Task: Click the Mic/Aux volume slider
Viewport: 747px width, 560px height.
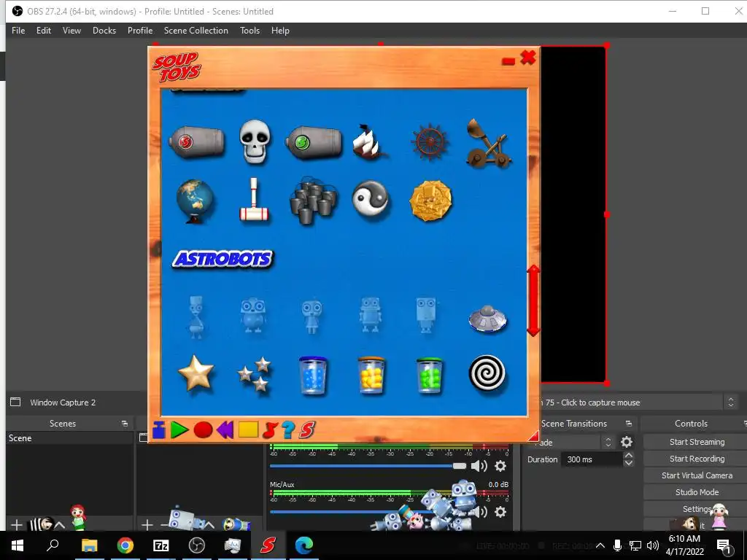Action: (x=368, y=512)
